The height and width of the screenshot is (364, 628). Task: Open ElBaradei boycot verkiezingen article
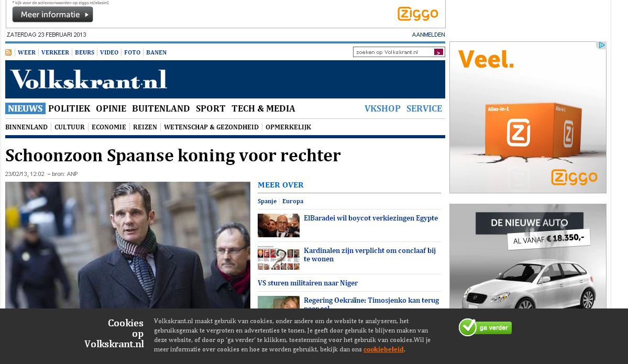click(371, 218)
